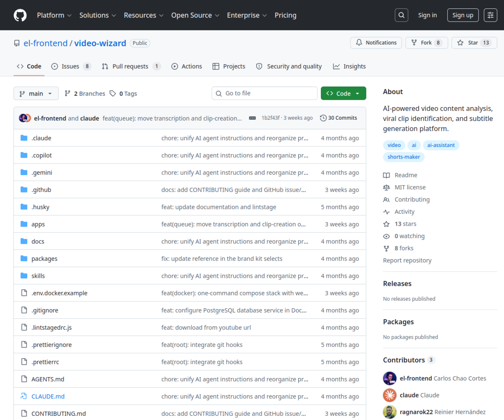Click the Go to file search field
Viewport: 504px width, 420px height.
pyautogui.click(x=265, y=93)
